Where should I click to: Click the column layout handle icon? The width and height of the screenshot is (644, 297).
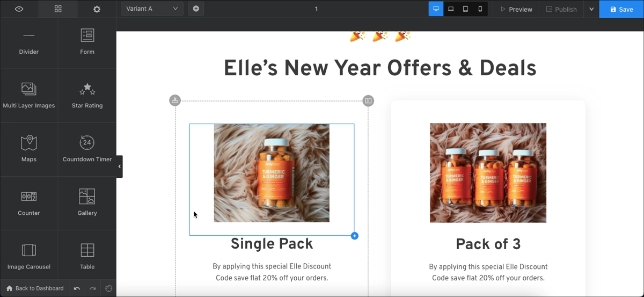[x=368, y=100]
